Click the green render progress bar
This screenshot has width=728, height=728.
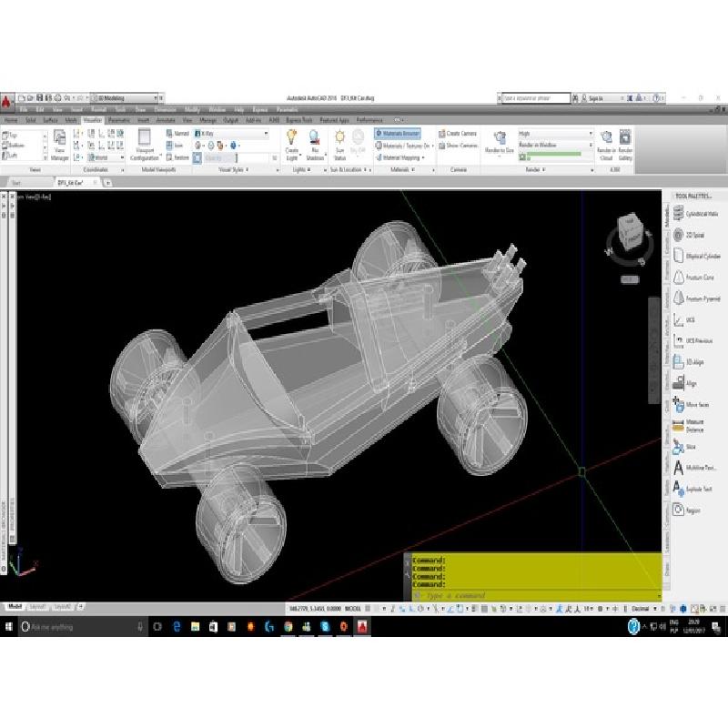[553, 154]
